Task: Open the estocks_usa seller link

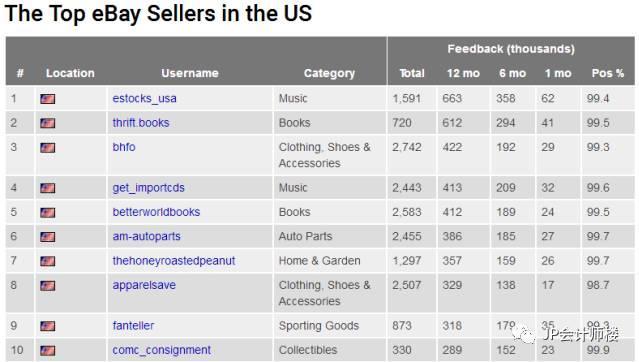Action: pos(144,99)
